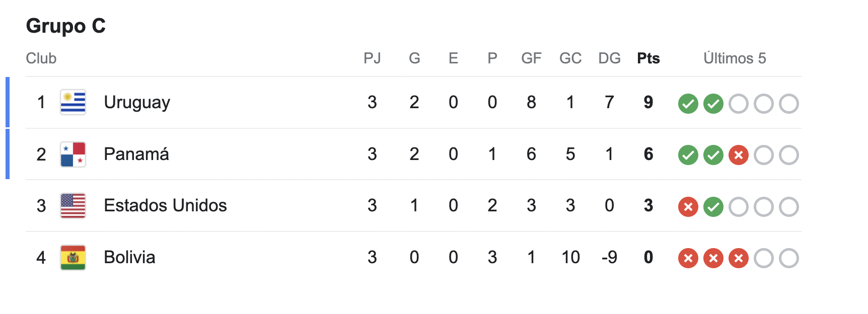The image size is (868, 314).
Task: Click the Panamá flag icon
Action: [73, 154]
